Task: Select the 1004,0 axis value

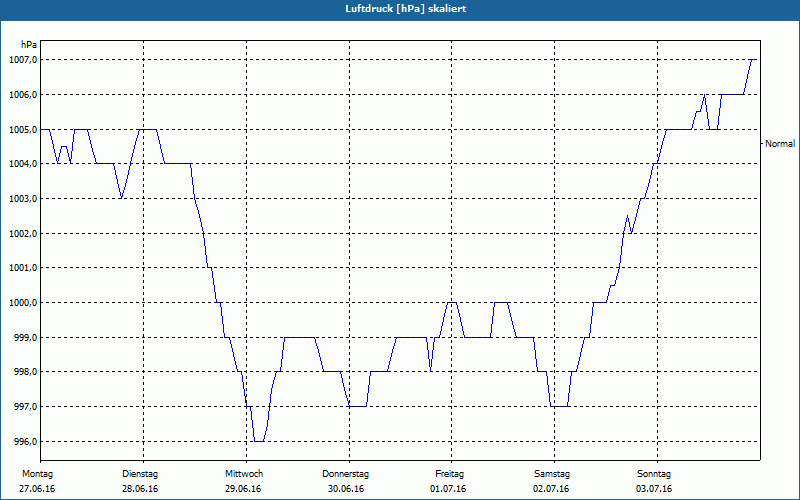Action: pyautogui.click(x=23, y=164)
